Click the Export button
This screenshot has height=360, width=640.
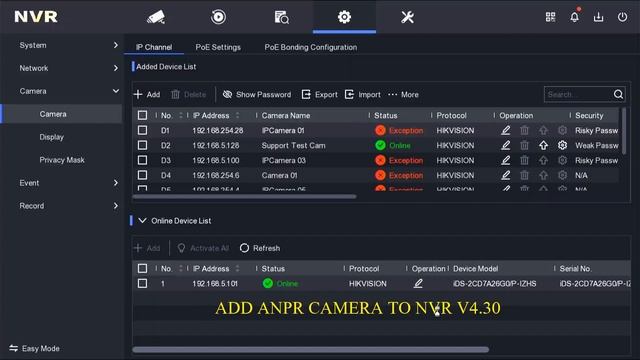[x=320, y=94]
